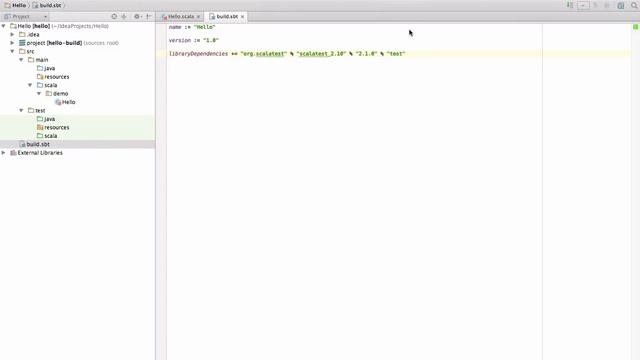
Task: Click the Debug icon in toolbar
Action: click(607, 5)
